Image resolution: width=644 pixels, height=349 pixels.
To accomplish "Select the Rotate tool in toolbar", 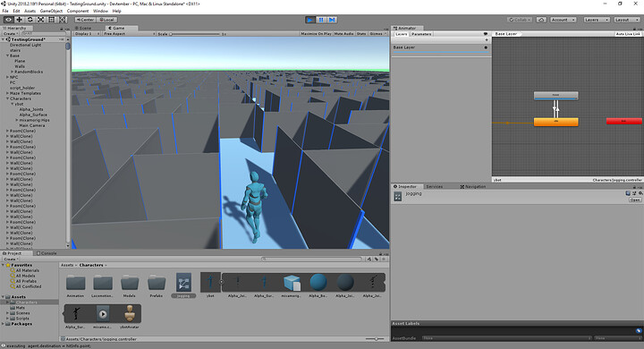I will 30,20.
